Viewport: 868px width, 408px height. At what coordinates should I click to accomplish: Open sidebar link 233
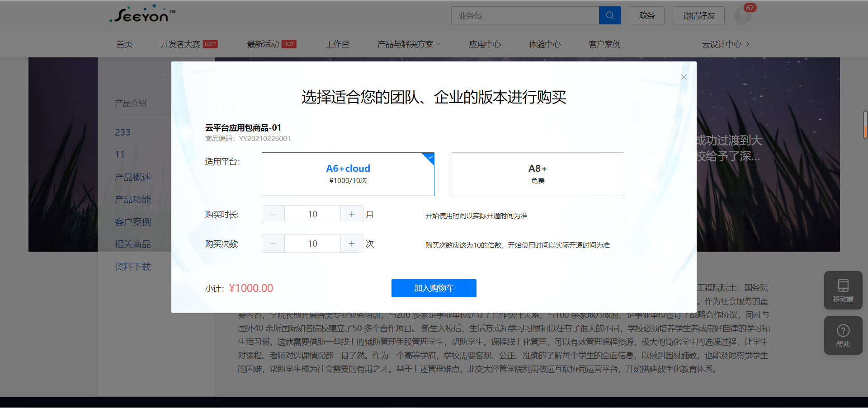123,132
